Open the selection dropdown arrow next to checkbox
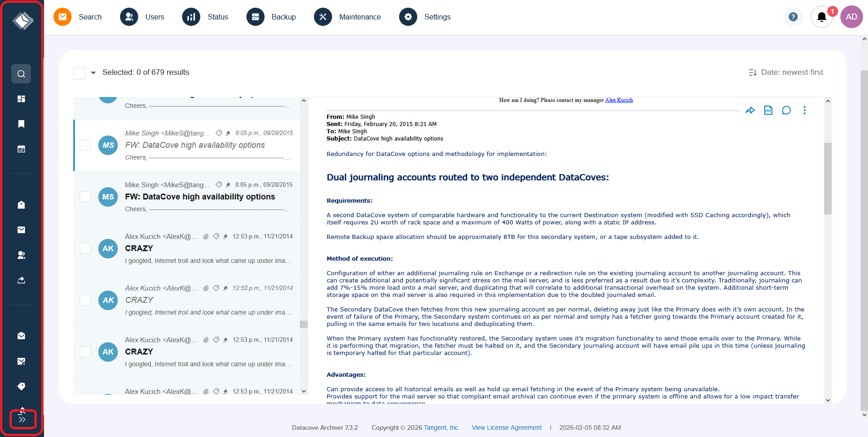Image resolution: width=868 pixels, height=437 pixels. coord(93,73)
